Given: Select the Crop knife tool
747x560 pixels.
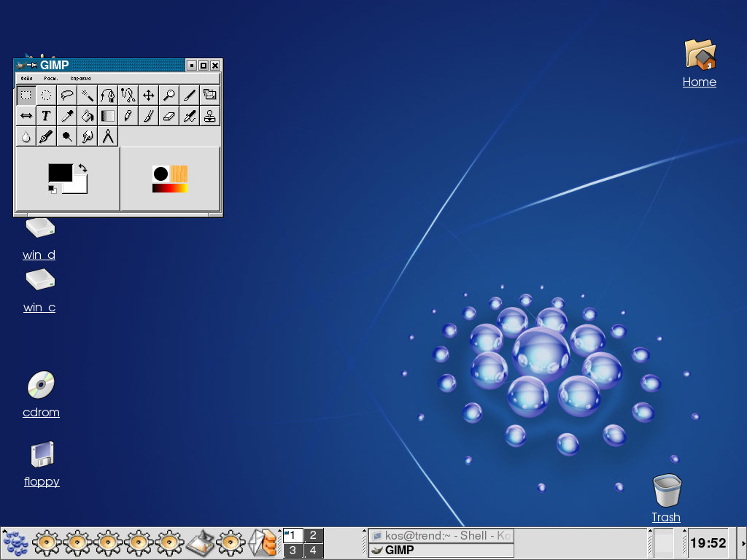Looking at the screenshot, I should pyautogui.click(x=190, y=96).
